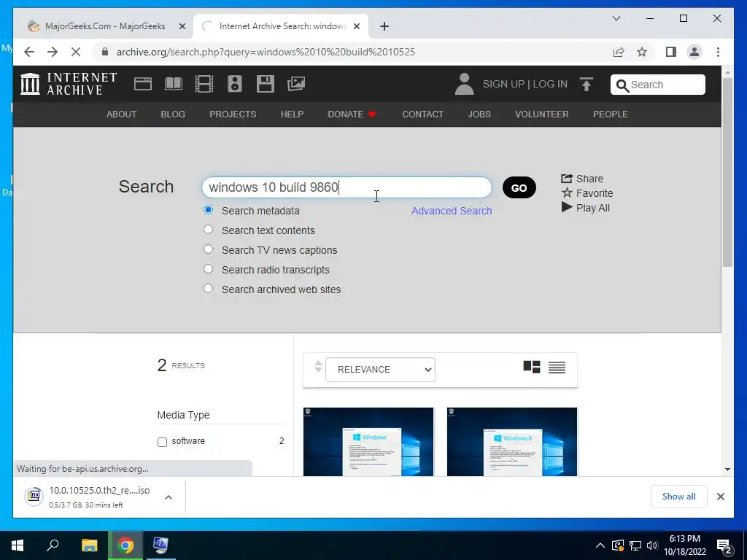Add search to Favorite
The width and height of the screenshot is (747, 560).
[587, 192]
